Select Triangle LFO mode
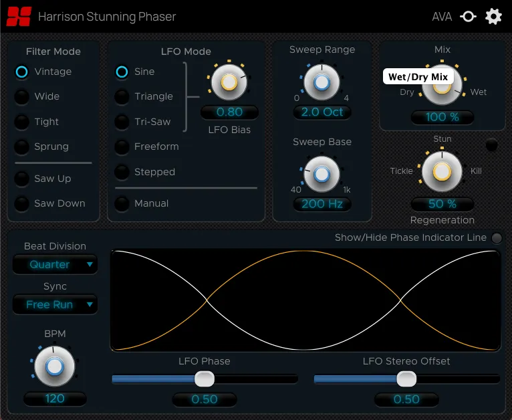Viewport: 512px width, 420px height. coord(122,97)
